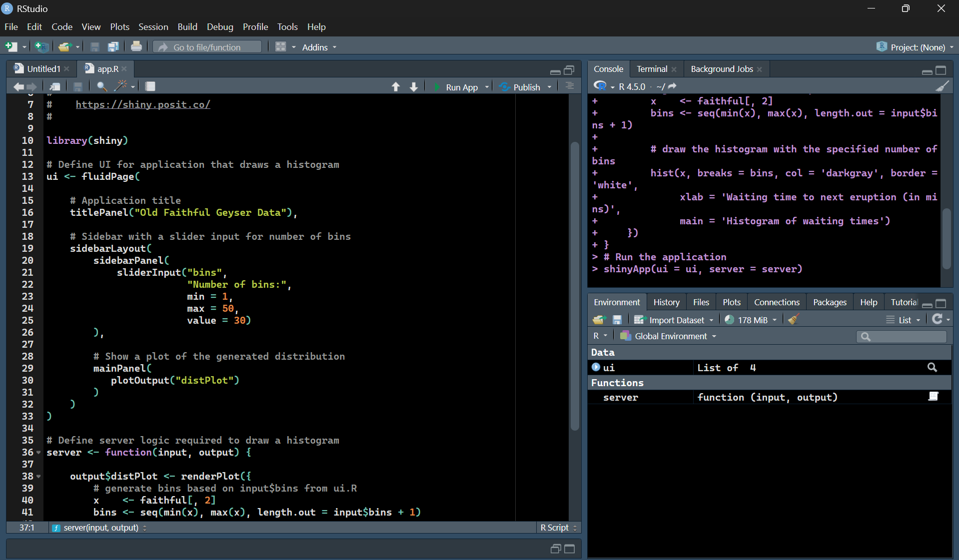Click the console vertical scrollbar
Screen dimensions: 959x560
[946, 239]
